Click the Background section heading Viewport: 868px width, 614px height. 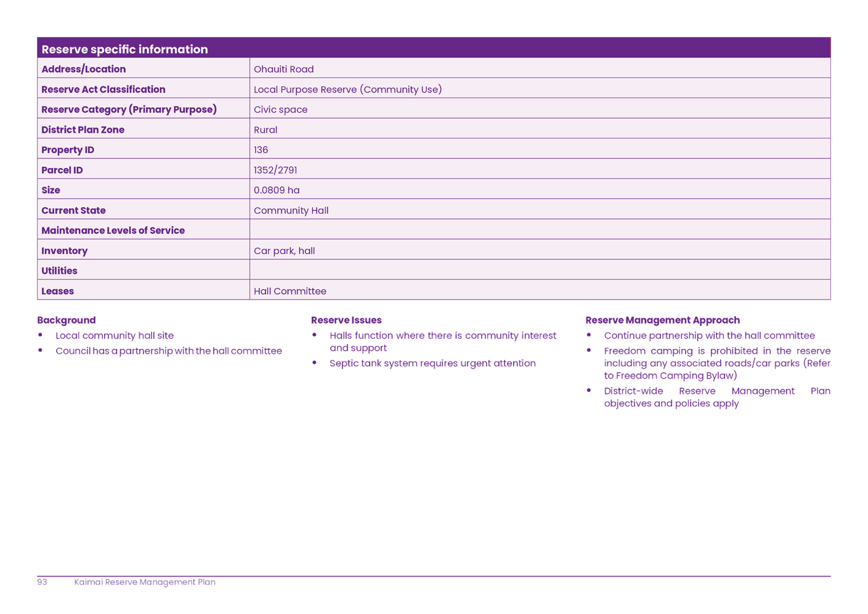(x=67, y=320)
